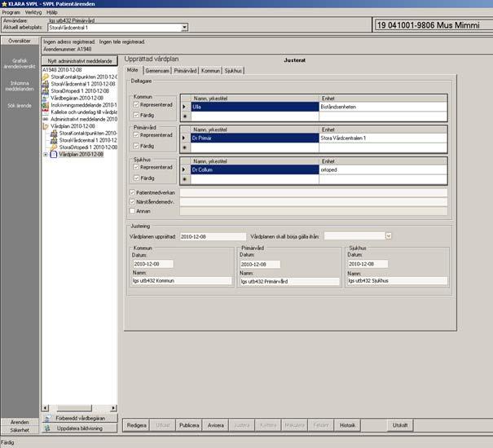Click tree panel scrollbar left arrow
The width and height of the screenshot is (493, 448).
46,408
